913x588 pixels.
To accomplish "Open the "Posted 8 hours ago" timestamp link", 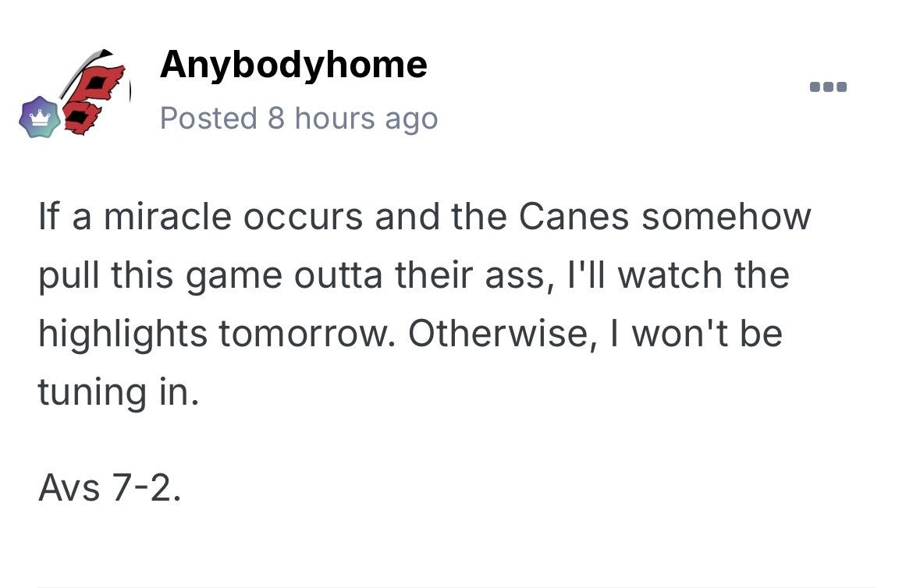I will point(298,119).
